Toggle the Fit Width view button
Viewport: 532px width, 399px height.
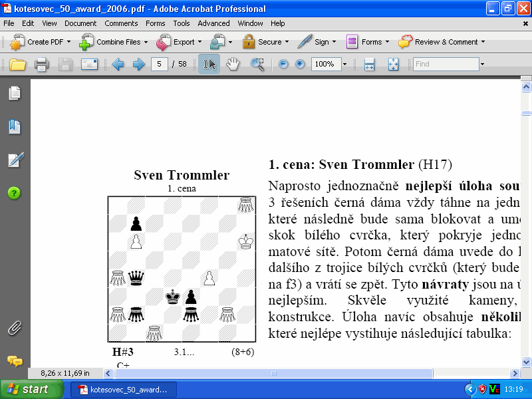click(x=370, y=65)
